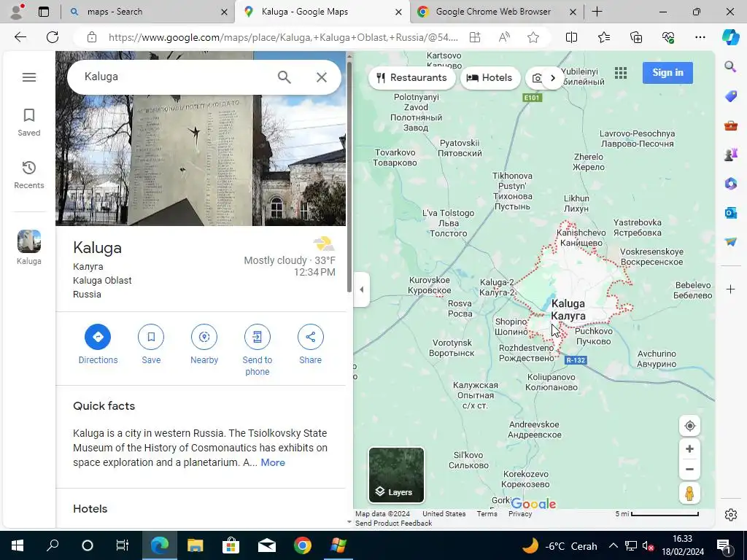Image resolution: width=747 pixels, height=560 pixels.
Task: Show more category chips with arrow
Action: [553, 77]
